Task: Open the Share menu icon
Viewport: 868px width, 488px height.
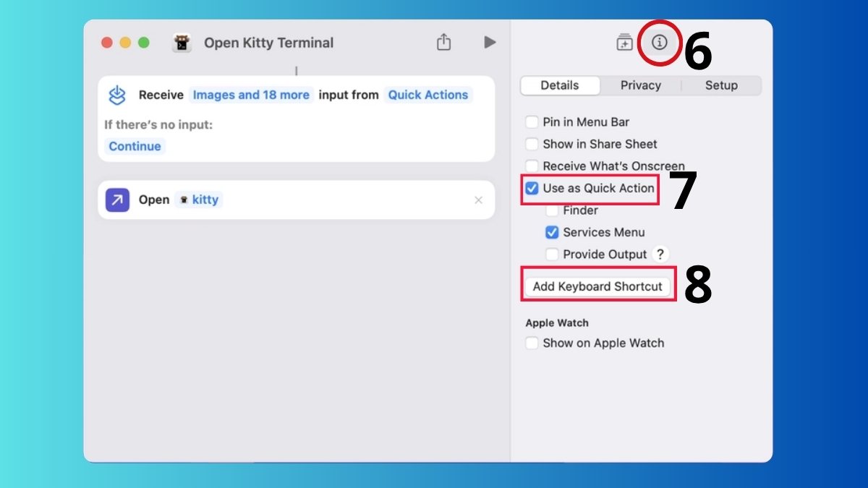Action: point(444,42)
